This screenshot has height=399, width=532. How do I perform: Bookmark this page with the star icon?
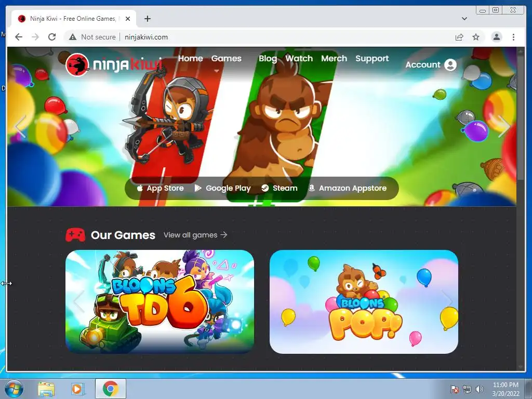pos(476,37)
